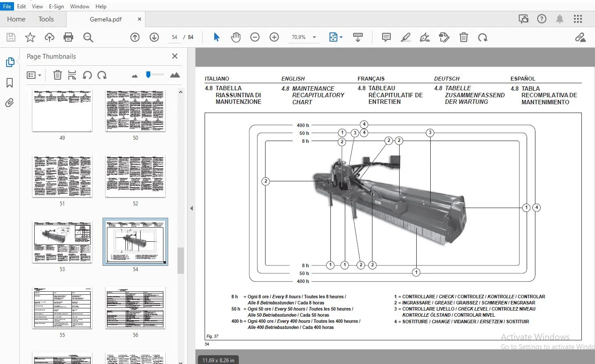The image size is (595, 364).
Task: Open the E-Sign menu
Action: [x=57, y=7]
